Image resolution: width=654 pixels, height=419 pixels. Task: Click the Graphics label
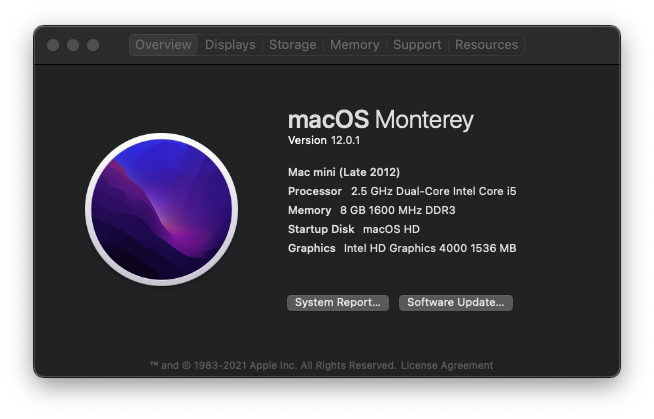tap(312, 248)
